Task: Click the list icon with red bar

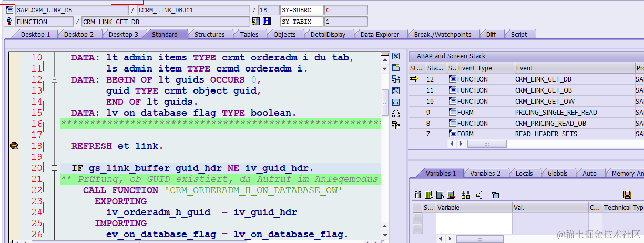Action: pos(451,195)
